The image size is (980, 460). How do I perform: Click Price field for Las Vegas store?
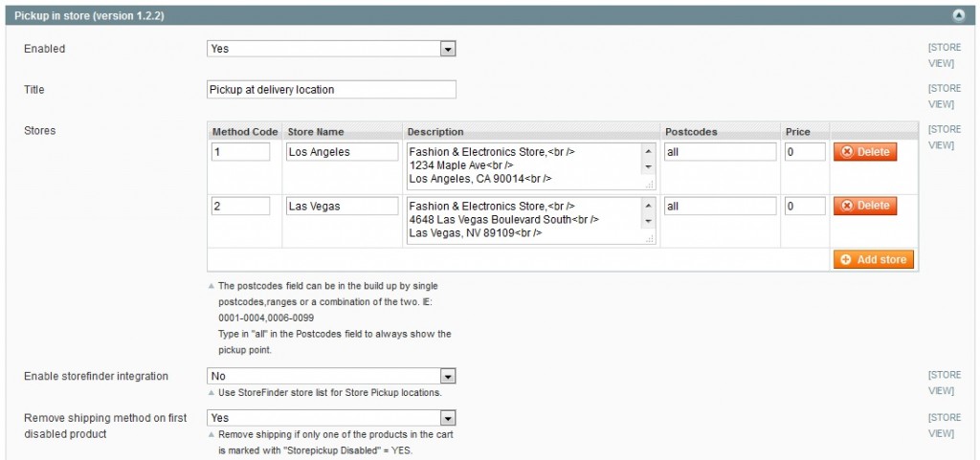pos(804,206)
